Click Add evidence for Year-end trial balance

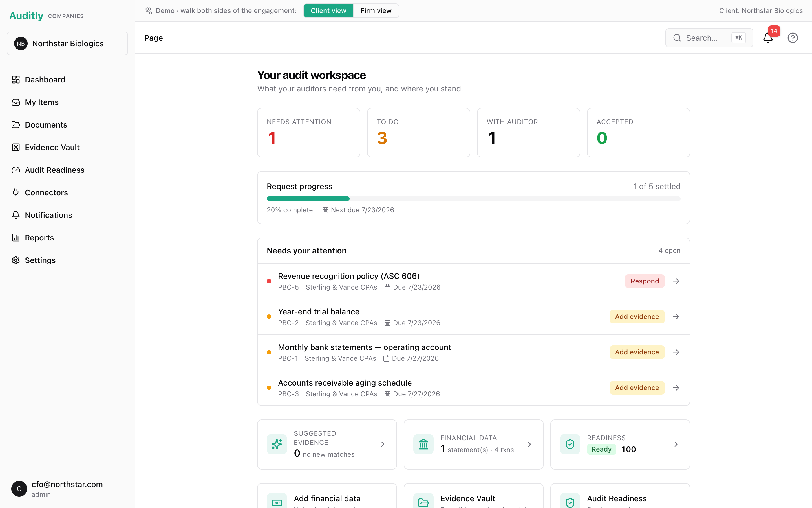pyautogui.click(x=637, y=316)
